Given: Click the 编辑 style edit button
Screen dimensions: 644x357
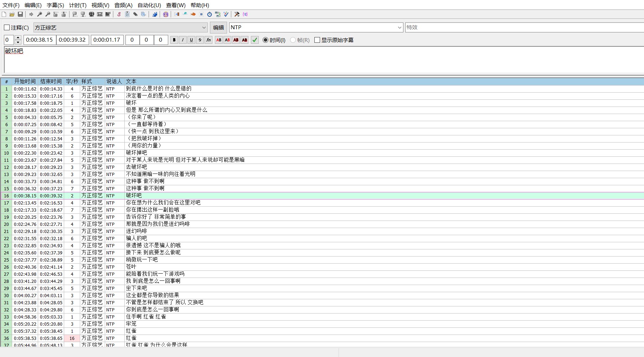Looking at the screenshot, I should 218,27.
